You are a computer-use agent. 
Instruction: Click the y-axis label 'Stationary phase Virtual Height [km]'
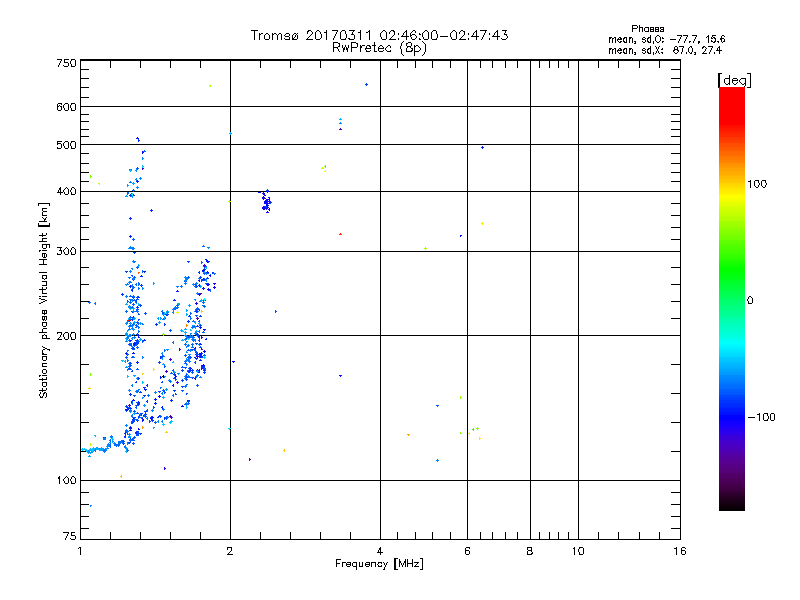tap(43, 301)
